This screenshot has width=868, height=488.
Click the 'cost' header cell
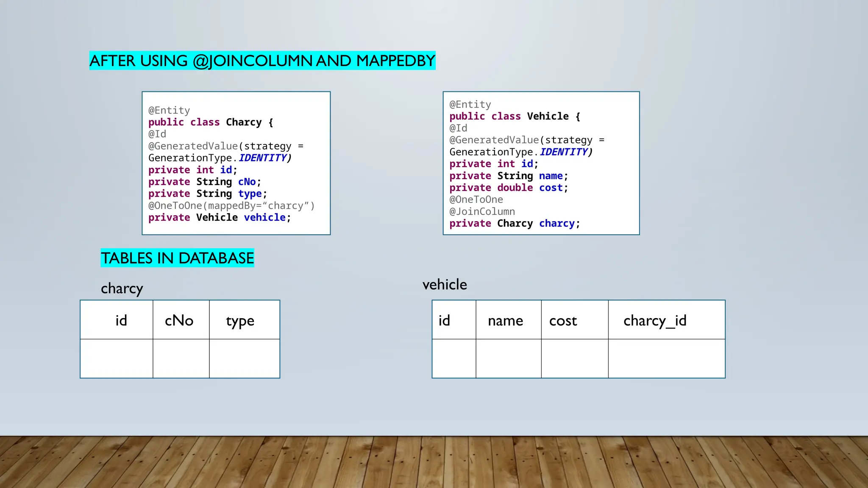[574, 320]
